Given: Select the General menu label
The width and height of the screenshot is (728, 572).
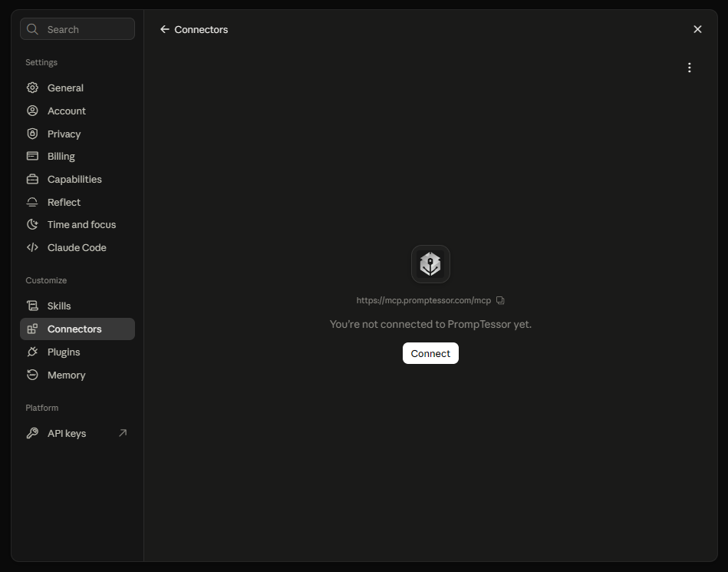Looking at the screenshot, I should 65,88.
